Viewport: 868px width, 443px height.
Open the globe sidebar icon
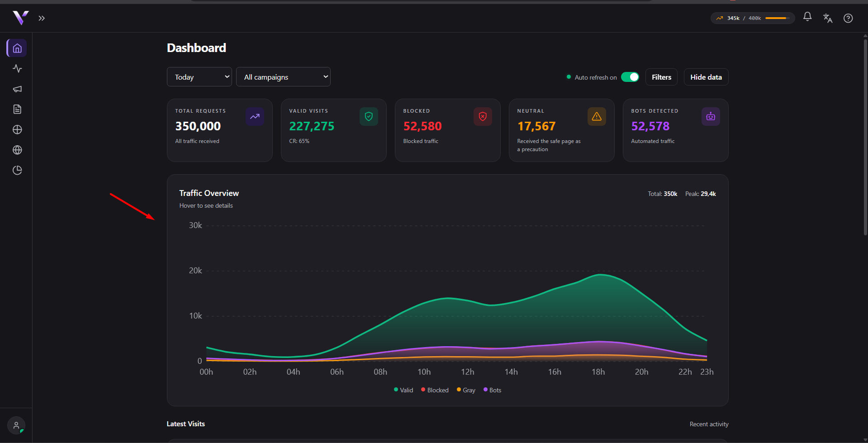point(17,150)
